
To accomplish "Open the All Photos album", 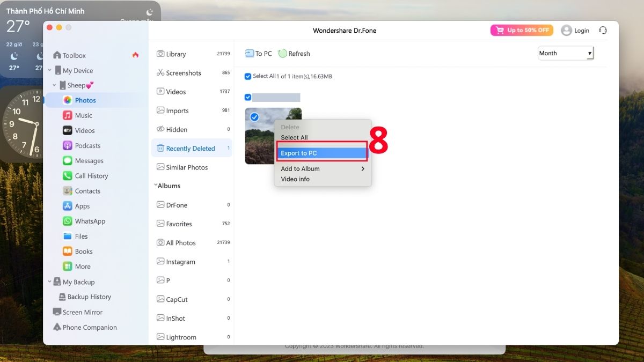I will coord(192,242).
